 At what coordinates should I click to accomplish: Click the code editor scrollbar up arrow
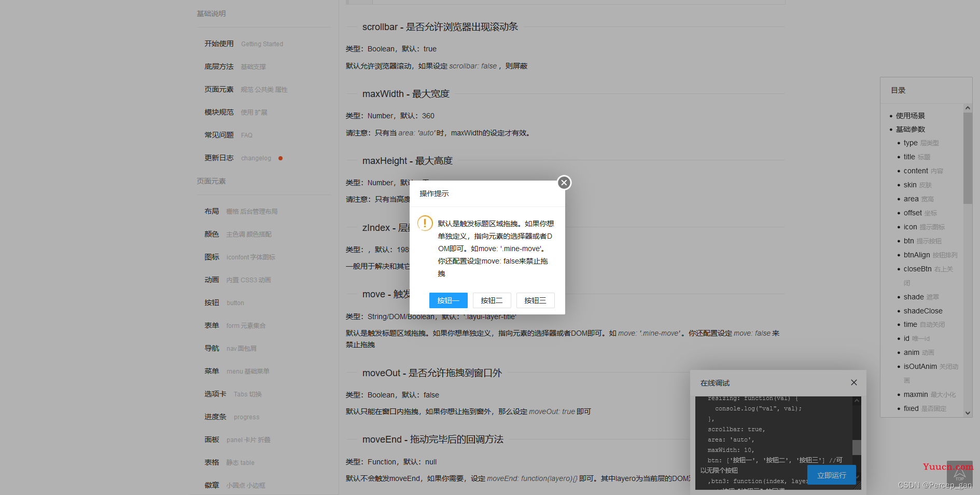[x=857, y=401]
